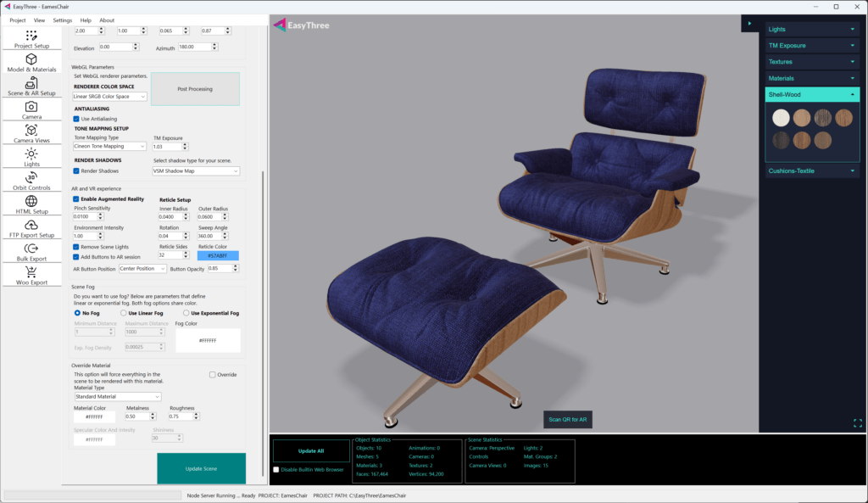Select the Use Linear Fog option
The image size is (868, 503).
tap(123, 313)
